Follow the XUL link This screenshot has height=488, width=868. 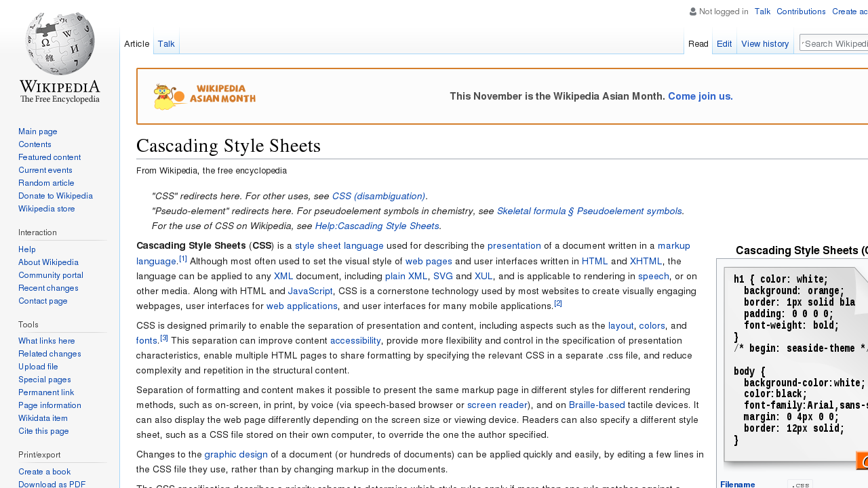[x=484, y=276]
